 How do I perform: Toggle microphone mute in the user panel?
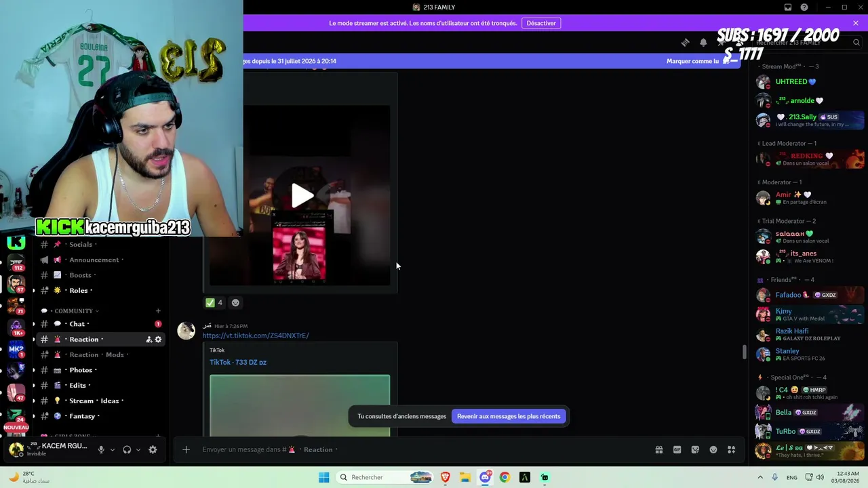coord(101,449)
